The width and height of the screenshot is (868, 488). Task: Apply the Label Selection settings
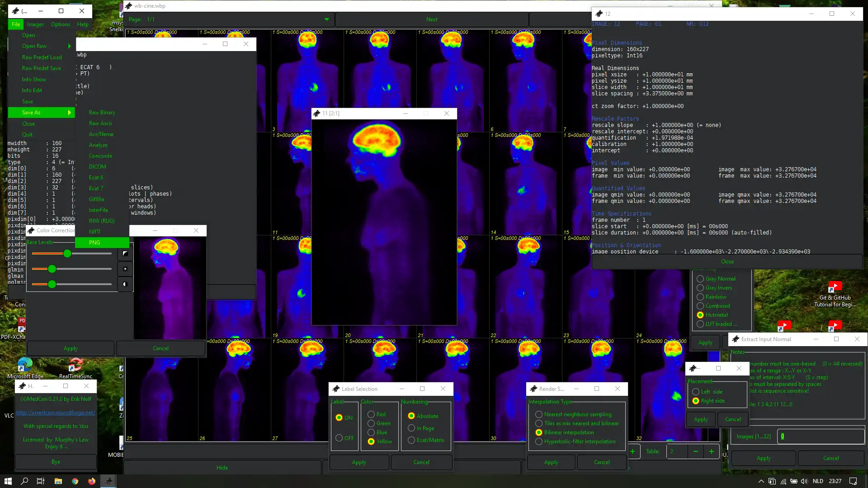359,462
